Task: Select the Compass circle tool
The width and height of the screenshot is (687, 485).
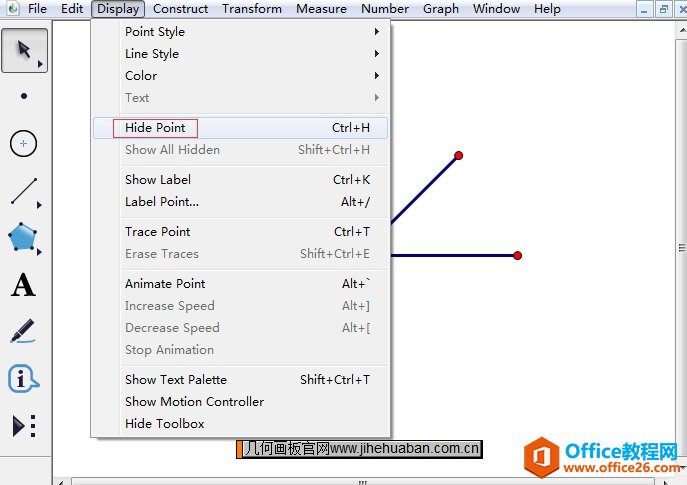Action: click(x=23, y=143)
